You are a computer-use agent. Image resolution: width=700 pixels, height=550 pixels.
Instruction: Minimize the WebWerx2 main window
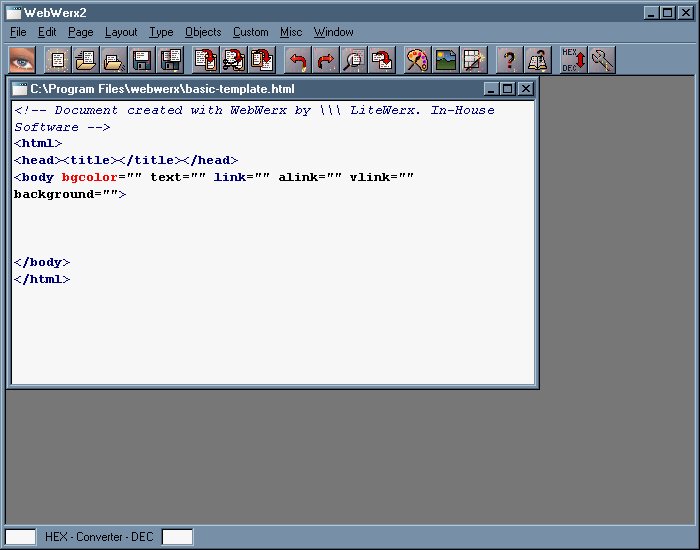click(651, 12)
